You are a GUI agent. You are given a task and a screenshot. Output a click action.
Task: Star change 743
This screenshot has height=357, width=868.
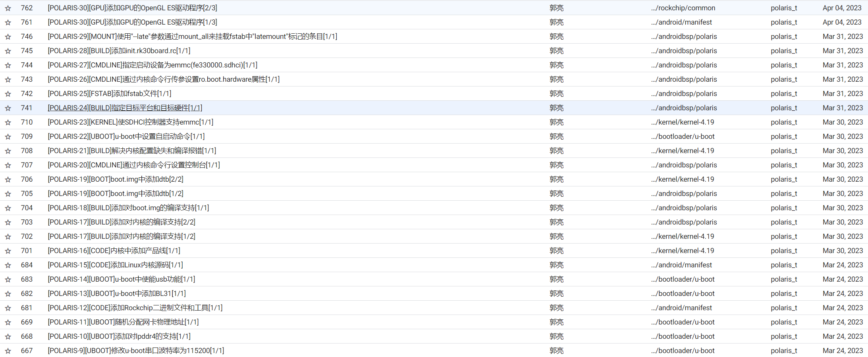click(8, 79)
